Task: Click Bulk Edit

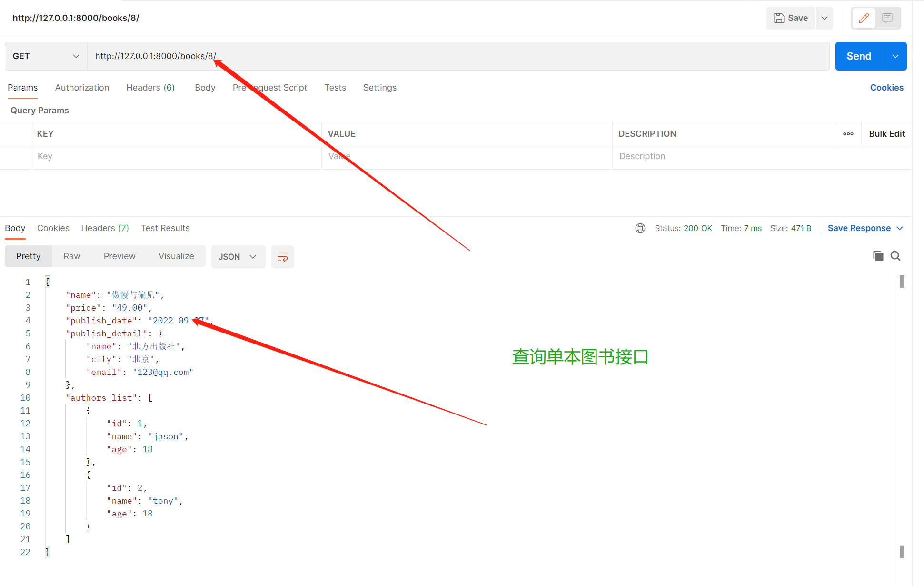Action: [x=886, y=134]
